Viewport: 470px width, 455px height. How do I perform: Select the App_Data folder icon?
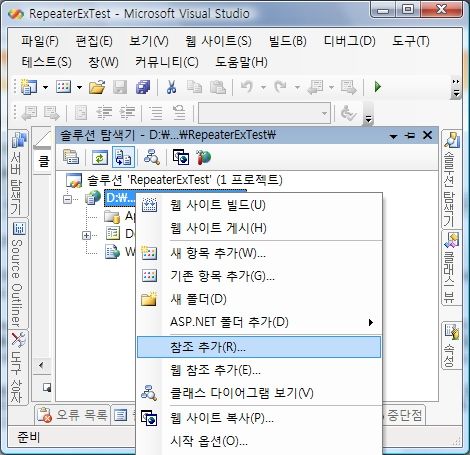[112, 217]
